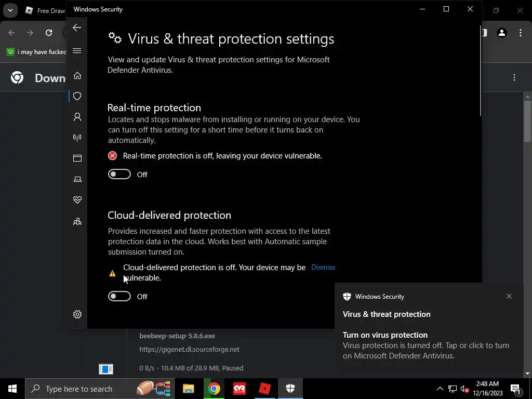Screen dimensions: 532x399
Task: Open Device security laptop icon
Action: (x=77, y=179)
